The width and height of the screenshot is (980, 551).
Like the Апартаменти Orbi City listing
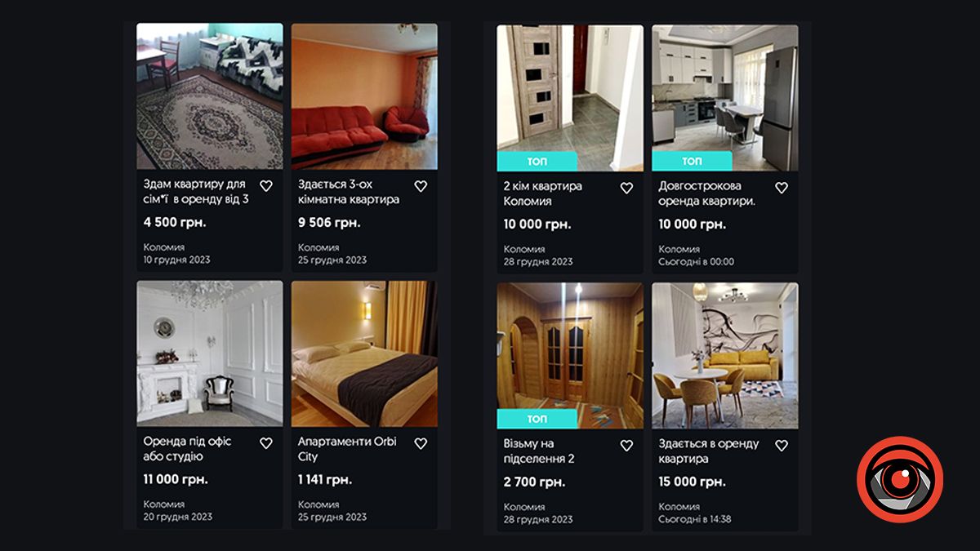421,443
